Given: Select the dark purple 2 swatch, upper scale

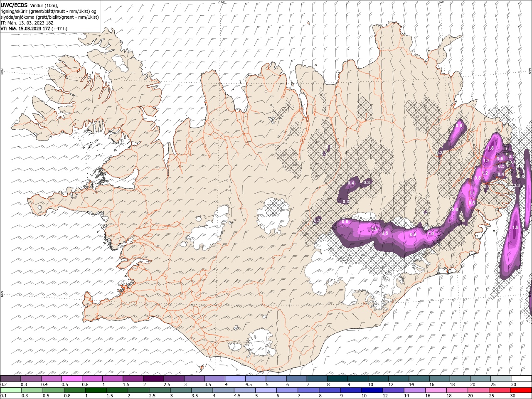Looking at the screenshot, I should click(x=153, y=379).
